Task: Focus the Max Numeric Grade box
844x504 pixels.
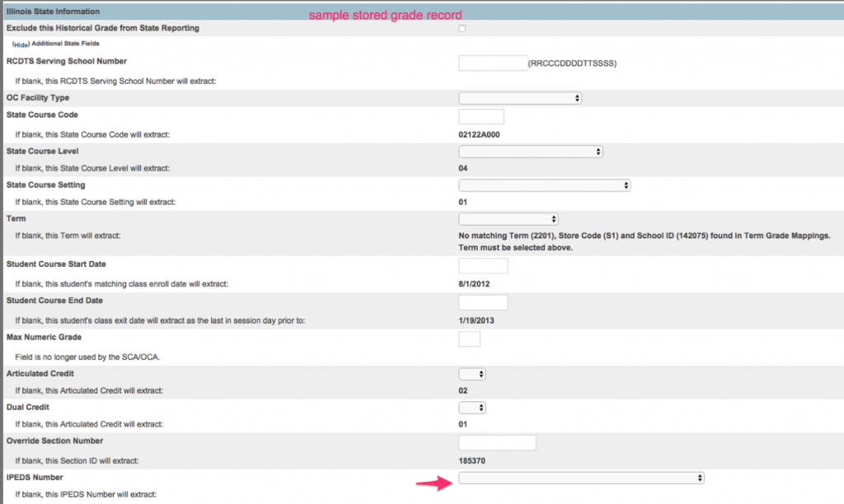Action: (x=469, y=338)
